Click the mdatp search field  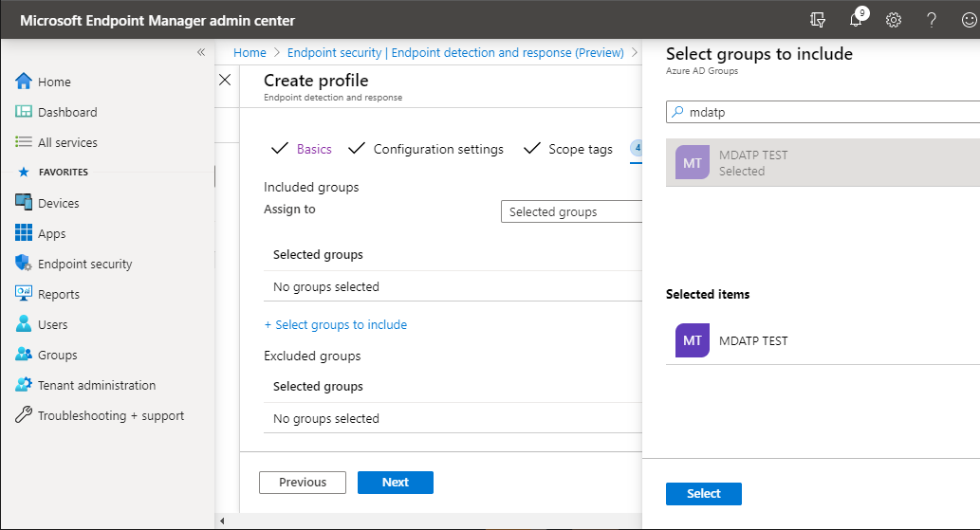pos(823,112)
